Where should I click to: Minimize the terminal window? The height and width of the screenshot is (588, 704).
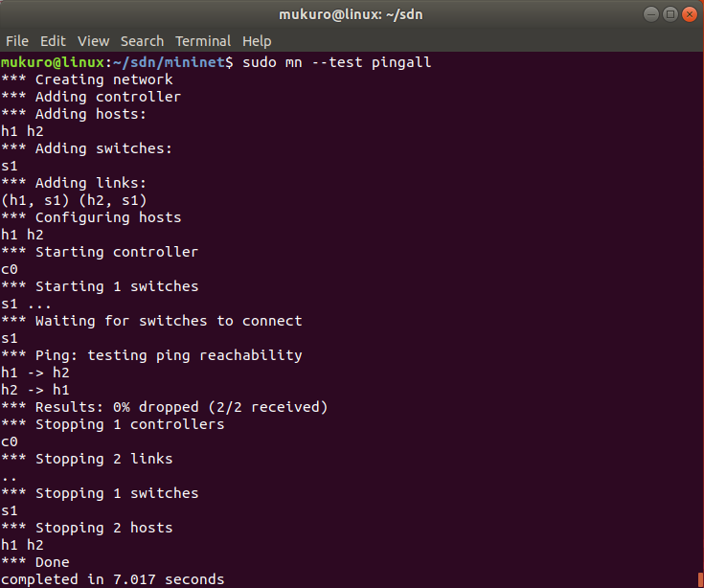[x=651, y=14]
